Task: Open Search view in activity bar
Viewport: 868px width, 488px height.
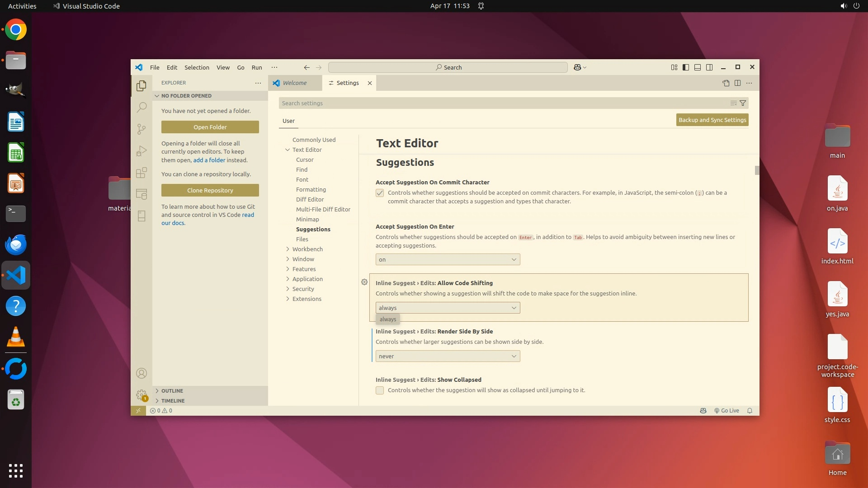Action: [x=142, y=107]
